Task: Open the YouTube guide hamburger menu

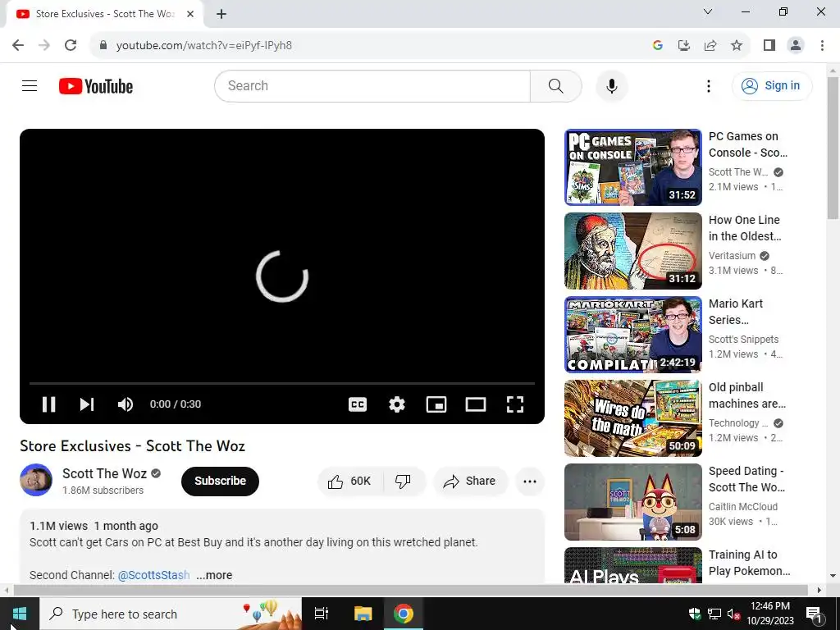Action: point(30,85)
